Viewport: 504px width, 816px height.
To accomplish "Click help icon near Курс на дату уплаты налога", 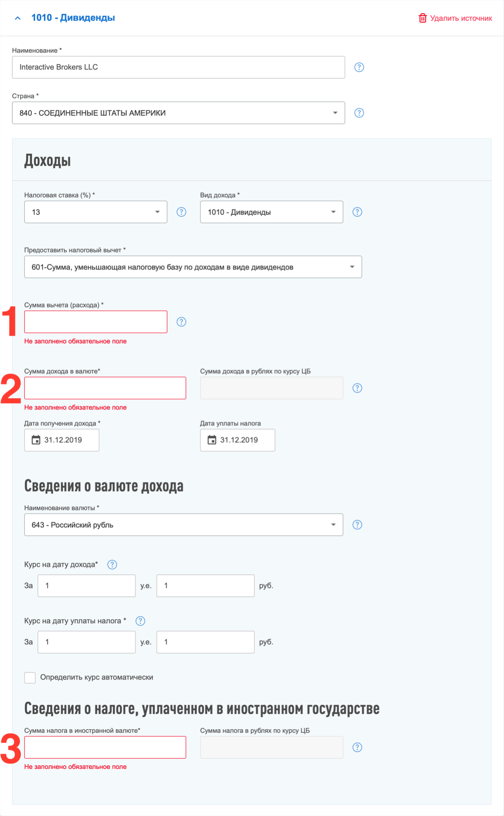I will (x=140, y=621).
